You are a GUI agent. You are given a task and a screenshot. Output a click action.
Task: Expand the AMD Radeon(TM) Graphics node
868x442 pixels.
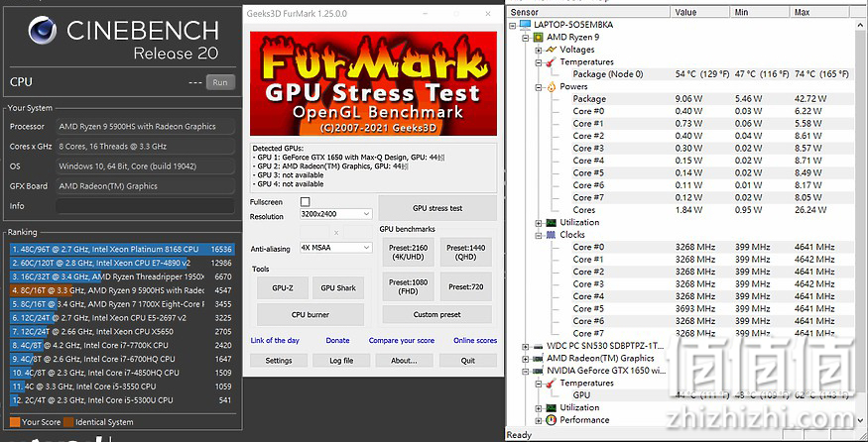pos(526,359)
